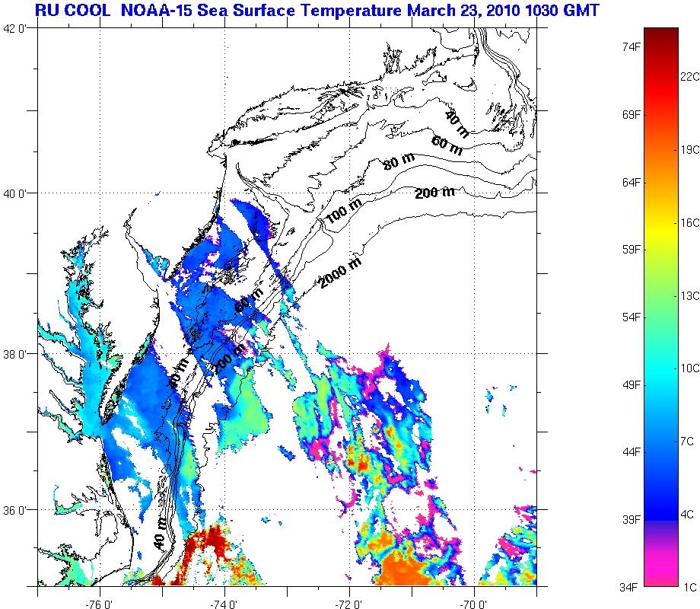Click the -76 0' longitude label

point(100,604)
